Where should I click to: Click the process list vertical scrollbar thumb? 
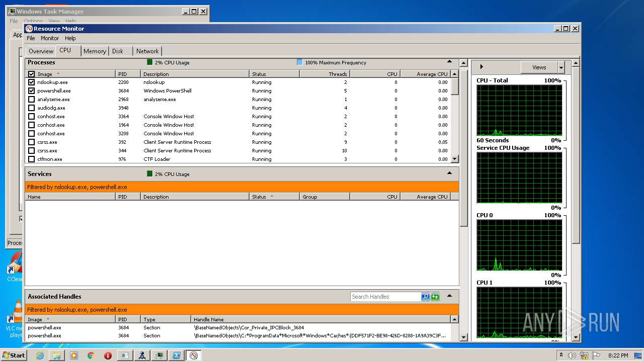(455, 86)
